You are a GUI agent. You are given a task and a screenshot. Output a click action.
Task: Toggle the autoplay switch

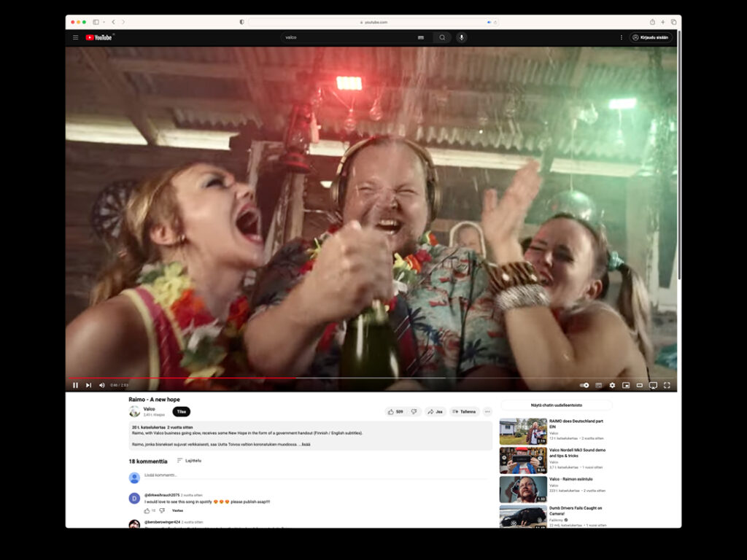tap(584, 385)
